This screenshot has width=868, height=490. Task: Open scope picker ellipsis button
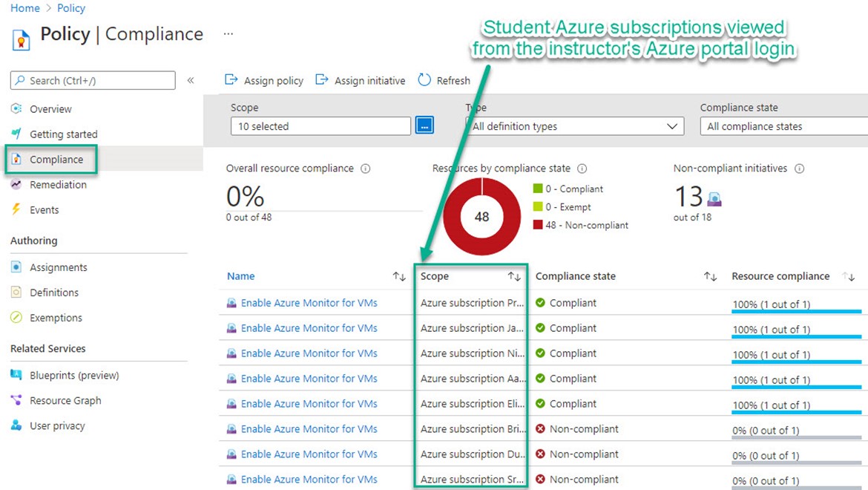point(424,126)
